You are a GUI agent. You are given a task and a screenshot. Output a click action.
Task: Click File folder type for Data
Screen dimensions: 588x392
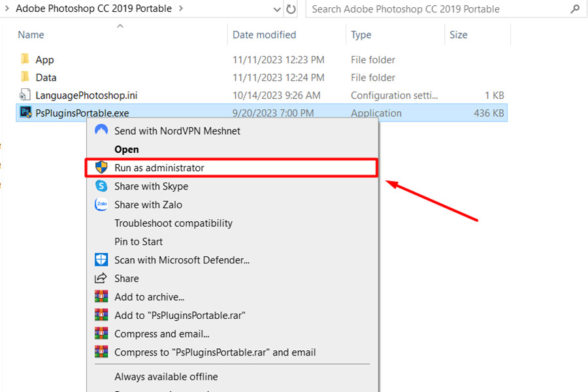tap(373, 77)
